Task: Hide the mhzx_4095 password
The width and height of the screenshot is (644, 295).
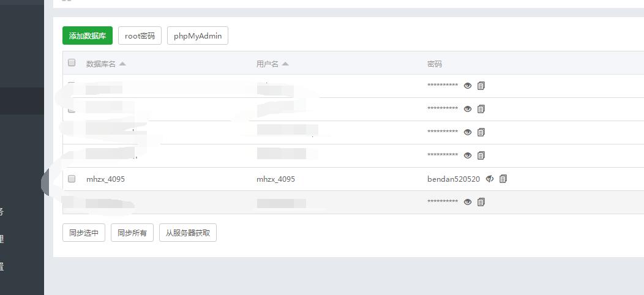Action: [490, 179]
